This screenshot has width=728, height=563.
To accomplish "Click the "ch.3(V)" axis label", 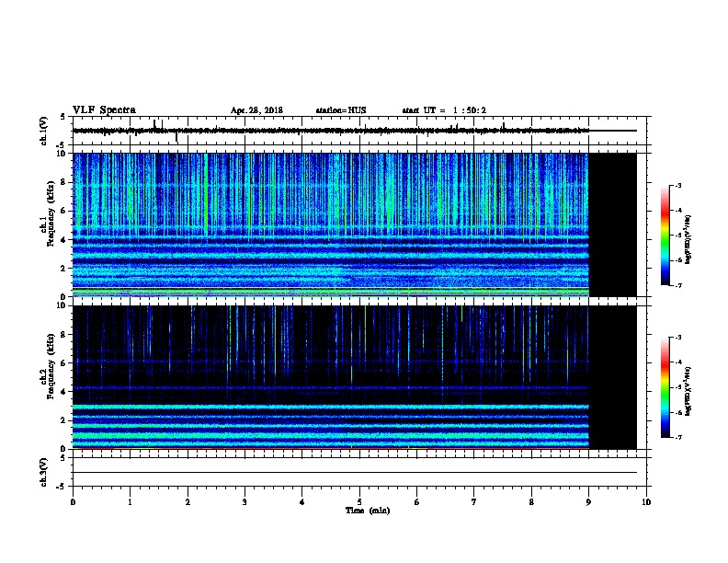I will click(44, 472).
